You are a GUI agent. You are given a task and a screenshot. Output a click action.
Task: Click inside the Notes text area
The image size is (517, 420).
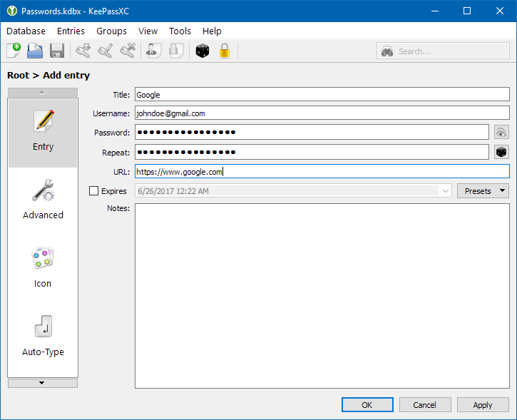322,296
